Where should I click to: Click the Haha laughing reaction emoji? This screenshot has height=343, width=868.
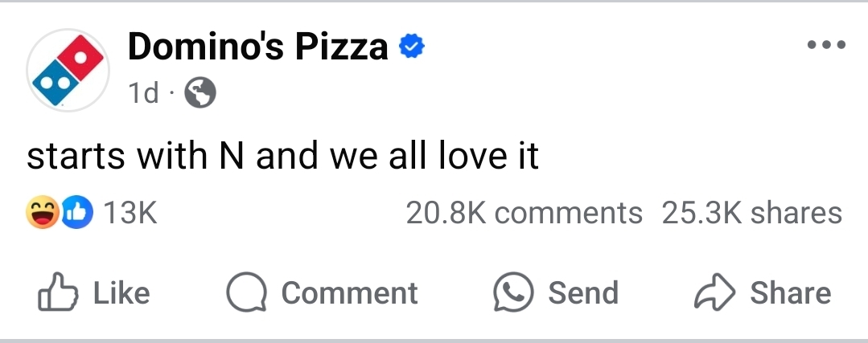point(43,213)
